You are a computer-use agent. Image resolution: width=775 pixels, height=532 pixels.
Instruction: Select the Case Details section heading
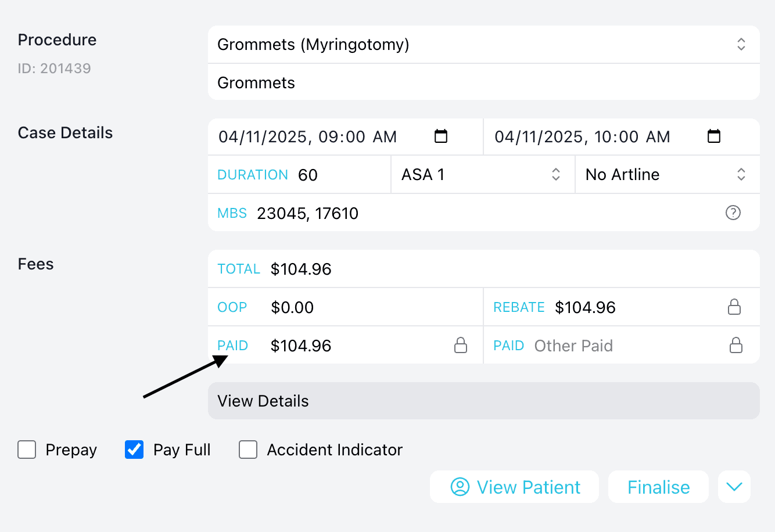pos(64,132)
